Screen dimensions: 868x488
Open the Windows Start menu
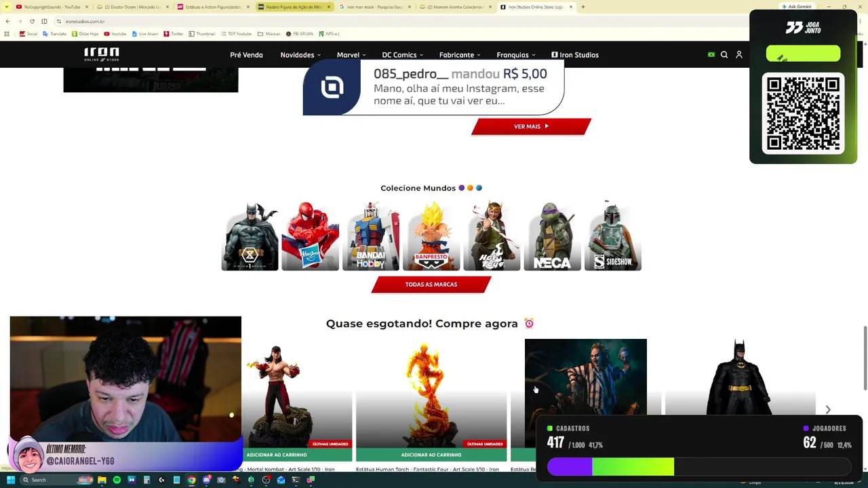(x=11, y=480)
